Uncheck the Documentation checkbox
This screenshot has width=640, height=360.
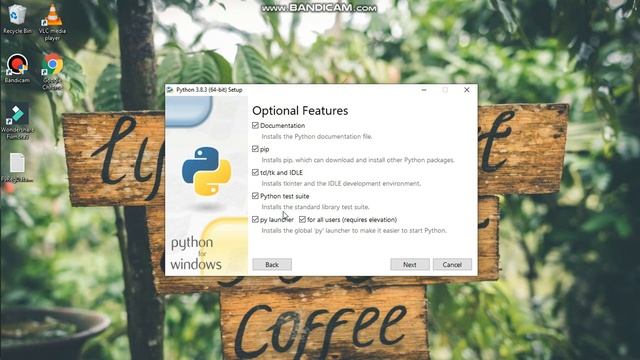click(255, 125)
